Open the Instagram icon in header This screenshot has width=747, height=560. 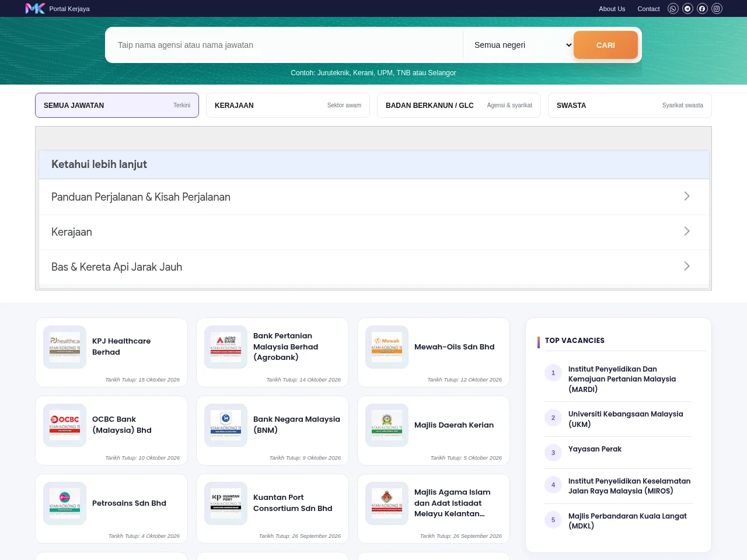pos(717,9)
